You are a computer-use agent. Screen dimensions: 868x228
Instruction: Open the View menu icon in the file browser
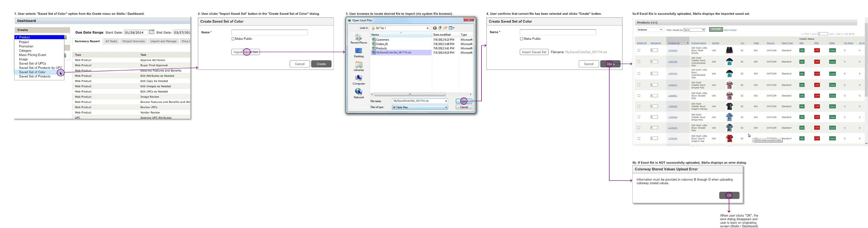click(452, 28)
